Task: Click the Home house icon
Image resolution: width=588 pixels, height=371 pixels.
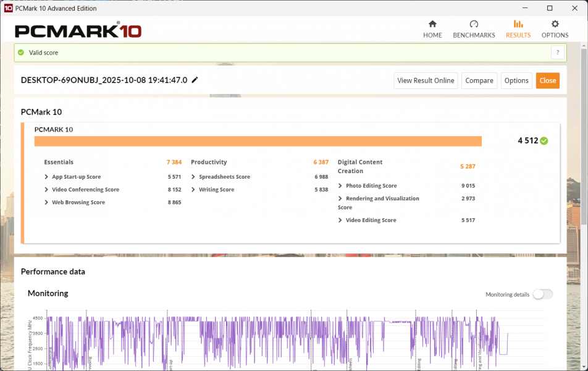Action: 432,24
